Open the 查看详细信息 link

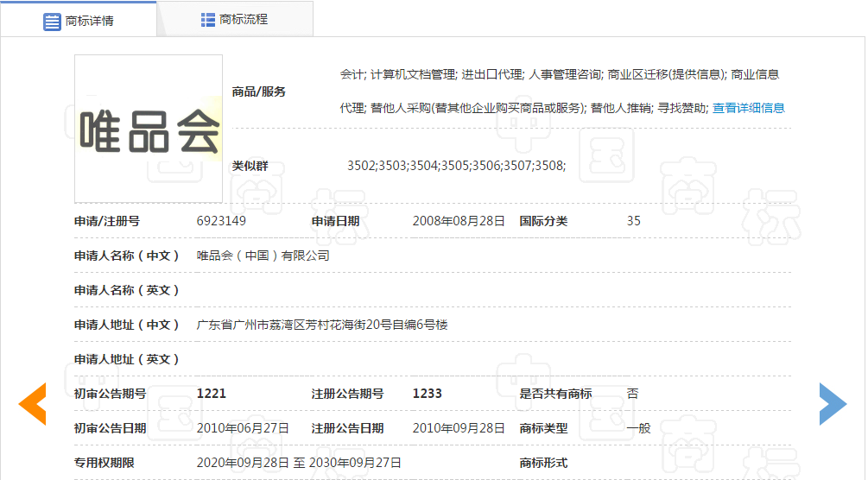pos(749,108)
